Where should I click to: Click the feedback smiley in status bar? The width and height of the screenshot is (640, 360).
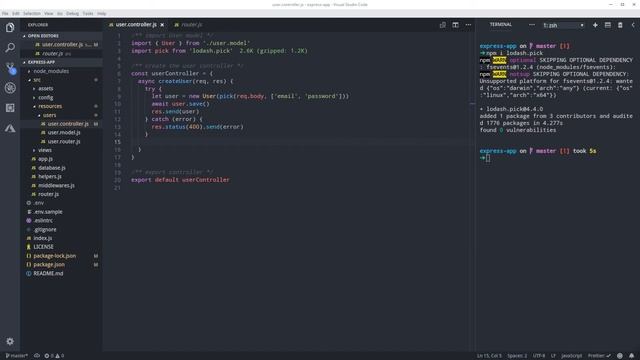(620, 356)
